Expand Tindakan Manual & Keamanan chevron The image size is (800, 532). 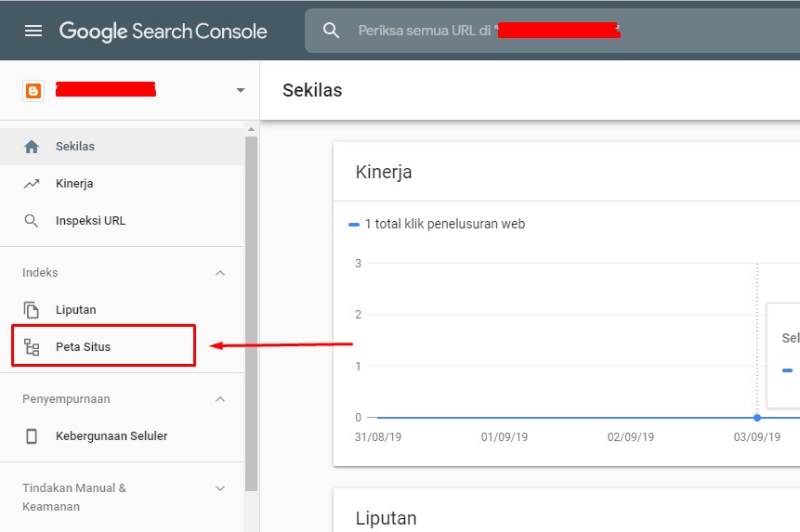coord(220,488)
